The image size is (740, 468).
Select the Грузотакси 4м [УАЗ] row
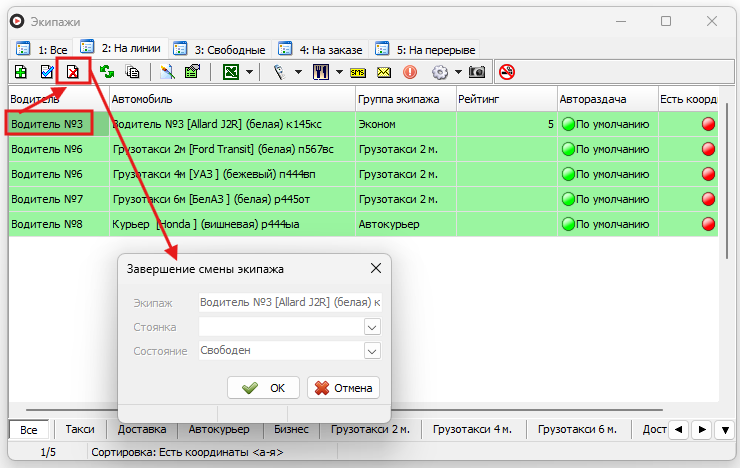pyautogui.click(x=363, y=174)
